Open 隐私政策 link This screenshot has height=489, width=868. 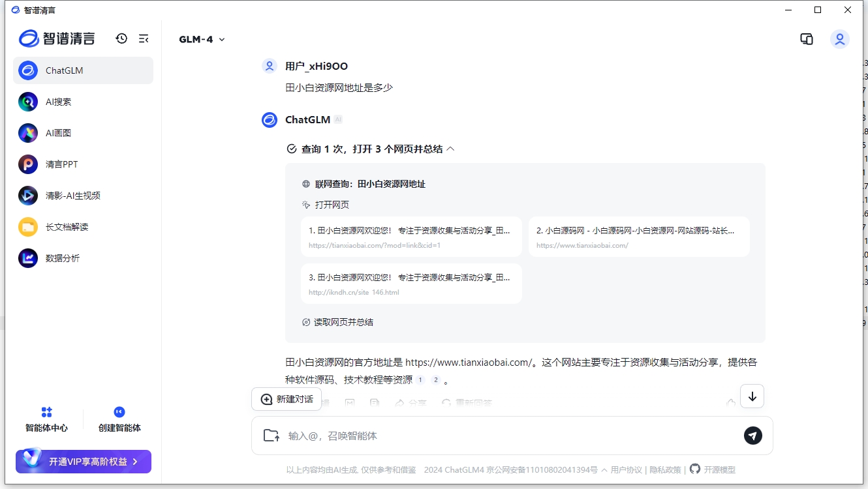click(665, 469)
